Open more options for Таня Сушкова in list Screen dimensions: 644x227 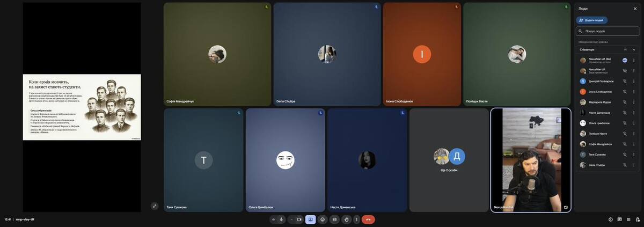click(634, 155)
